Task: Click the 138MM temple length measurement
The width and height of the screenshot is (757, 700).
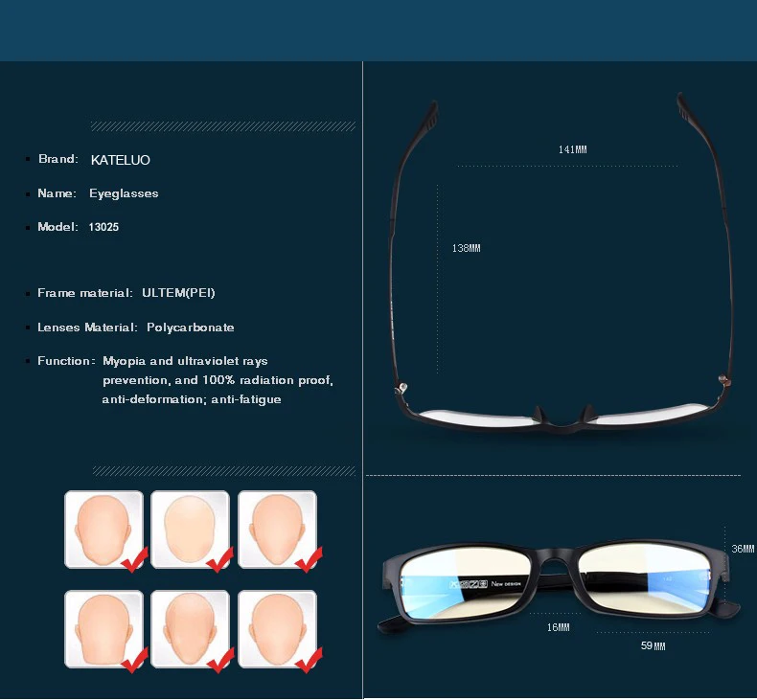Action: pos(466,248)
